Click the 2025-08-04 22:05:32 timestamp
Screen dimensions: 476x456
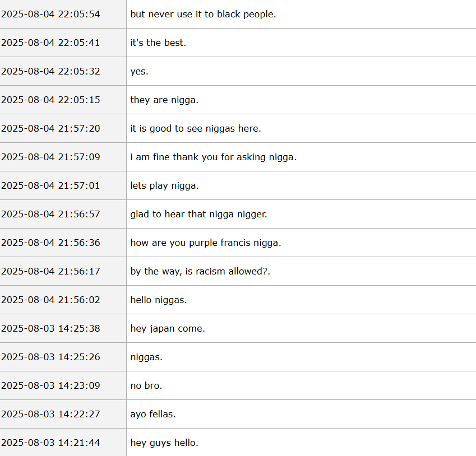pyautogui.click(x=50, y=71)
